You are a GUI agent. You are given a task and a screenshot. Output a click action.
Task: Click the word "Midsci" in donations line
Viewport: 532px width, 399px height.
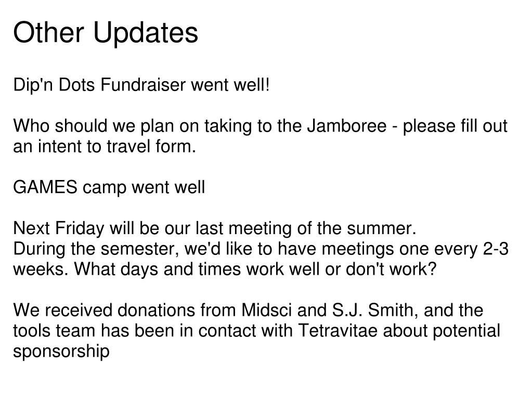(266, 310)
